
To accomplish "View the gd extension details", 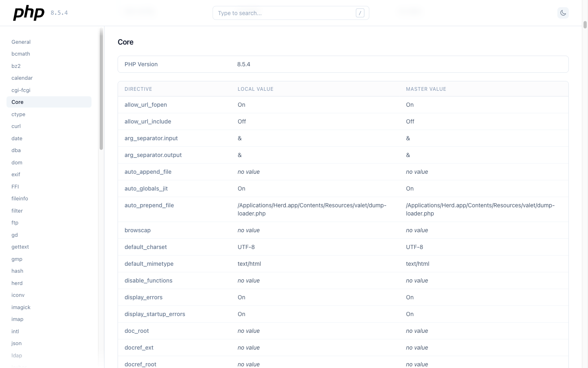I will pyautogui.click(x=15, y=235).
